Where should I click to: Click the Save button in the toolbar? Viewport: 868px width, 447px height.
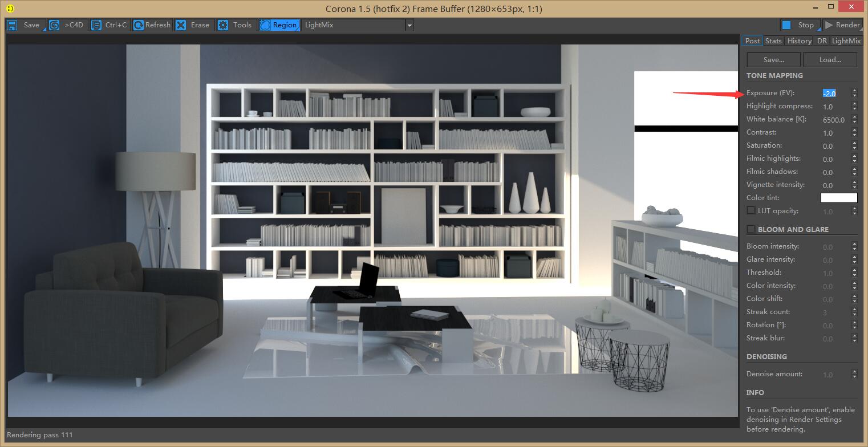coord(25,25)
